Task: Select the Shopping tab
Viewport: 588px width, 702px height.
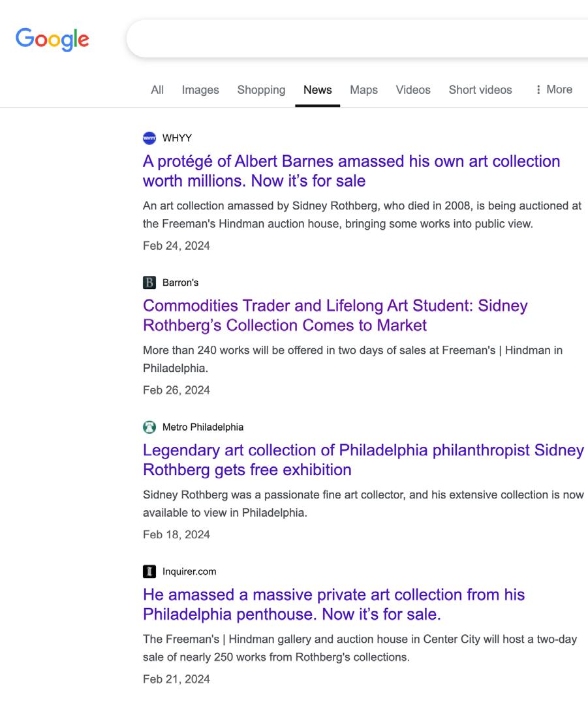Action: [x=261, y=90]
